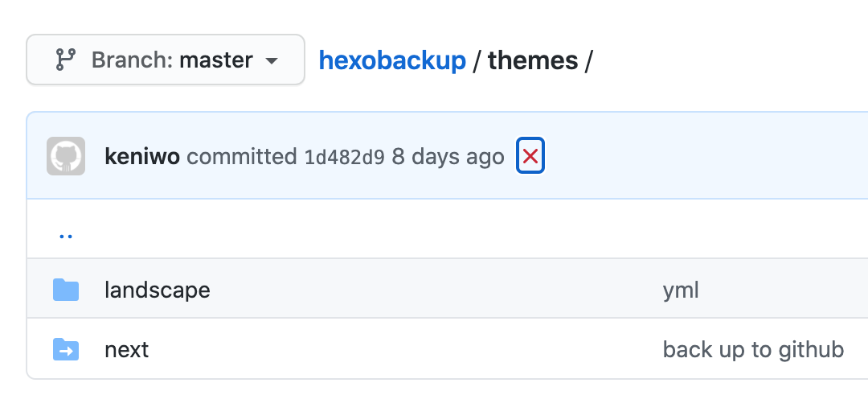Open the keniwo user profile link
The image size is (868, 420).
[x=142, y=156]
